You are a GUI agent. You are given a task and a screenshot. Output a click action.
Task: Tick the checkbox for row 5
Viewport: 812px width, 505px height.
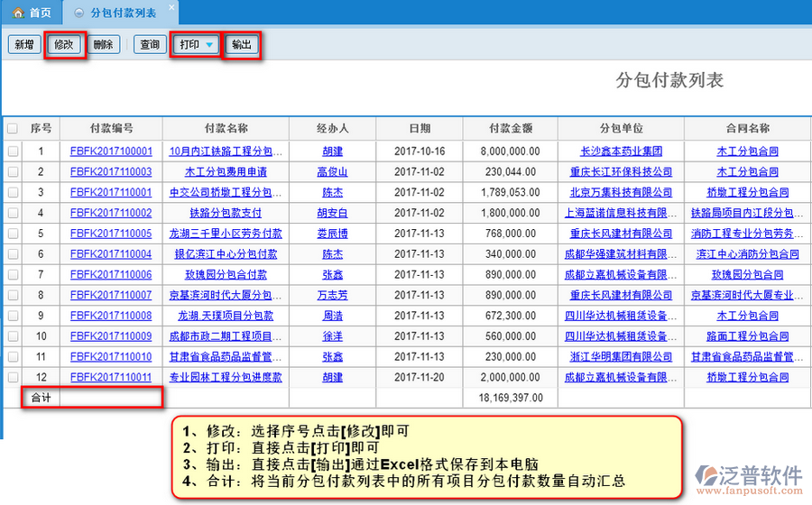pos(13,234)
